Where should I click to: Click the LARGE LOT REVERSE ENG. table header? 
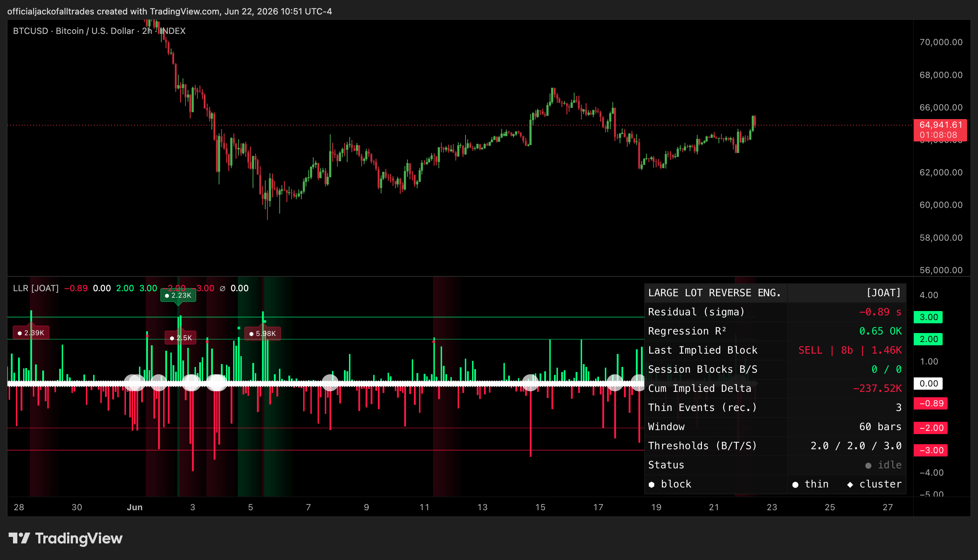pyautogui.click(x=714, y=293)
